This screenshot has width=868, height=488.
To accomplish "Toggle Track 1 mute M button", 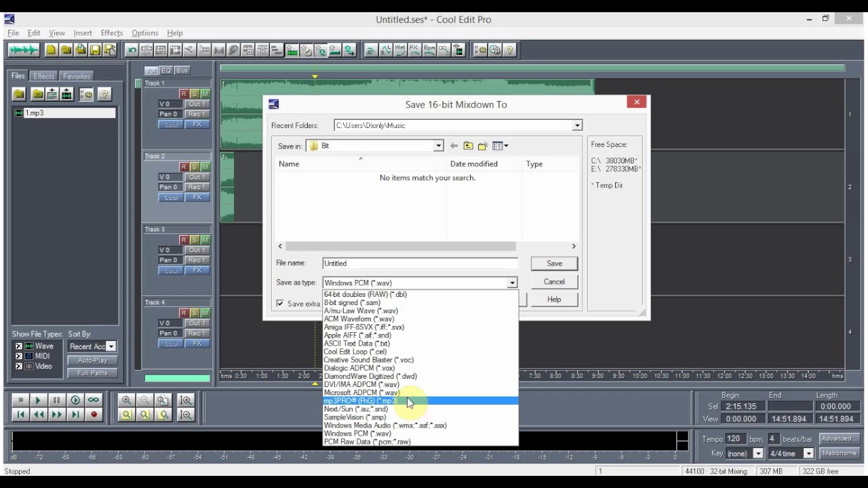I will click(205, 94).
